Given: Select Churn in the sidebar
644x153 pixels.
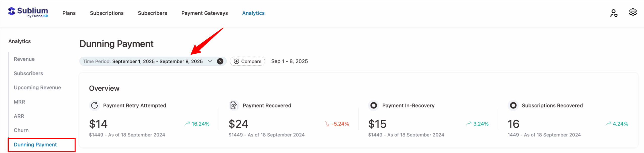Looking at the screenshot, I should click(21, 130).
